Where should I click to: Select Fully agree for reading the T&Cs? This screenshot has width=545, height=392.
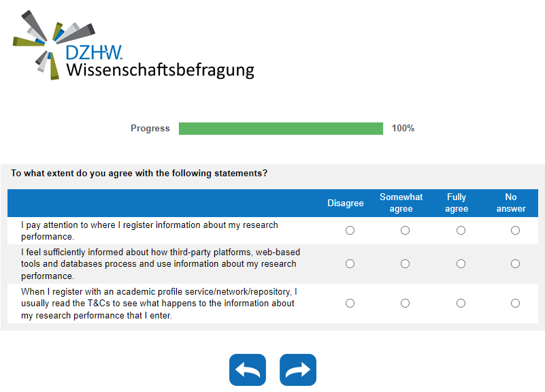[461, 303]
